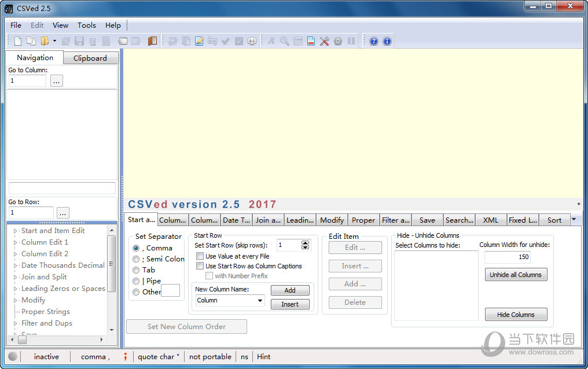The width and height of the screenshot is (588, 369).
Task: Click the export toolbar icon
Action: (x=136, y=41)
